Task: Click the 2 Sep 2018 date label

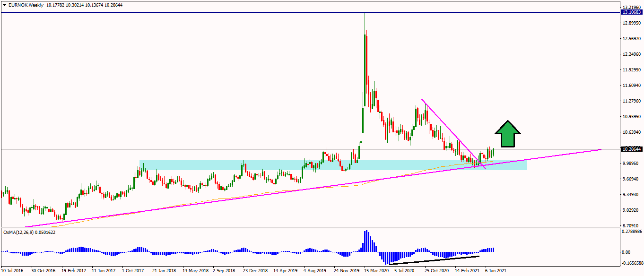Action: click(x=224, y=271)
